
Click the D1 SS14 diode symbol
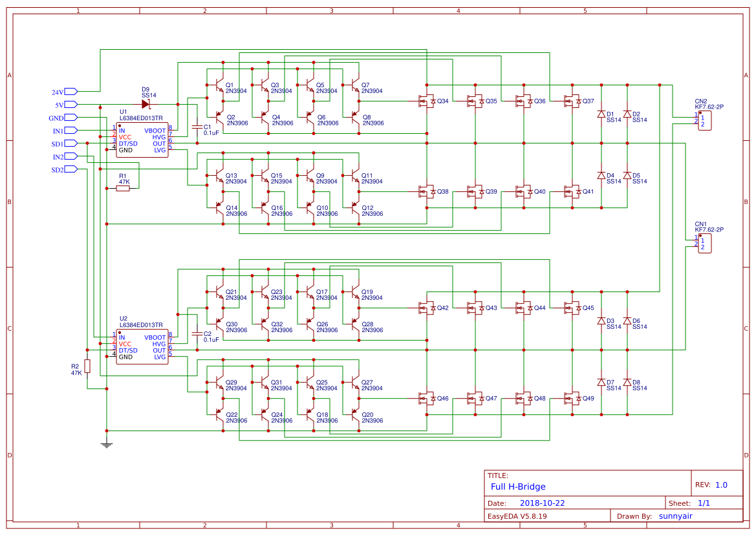pyautogui.click(x=601, y=116)
